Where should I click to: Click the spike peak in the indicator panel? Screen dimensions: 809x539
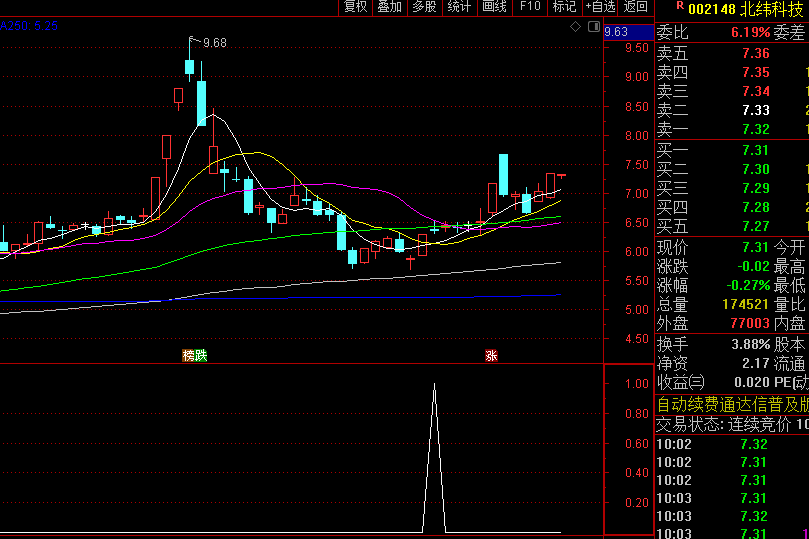pyautogui.click(x=433, y=384)
